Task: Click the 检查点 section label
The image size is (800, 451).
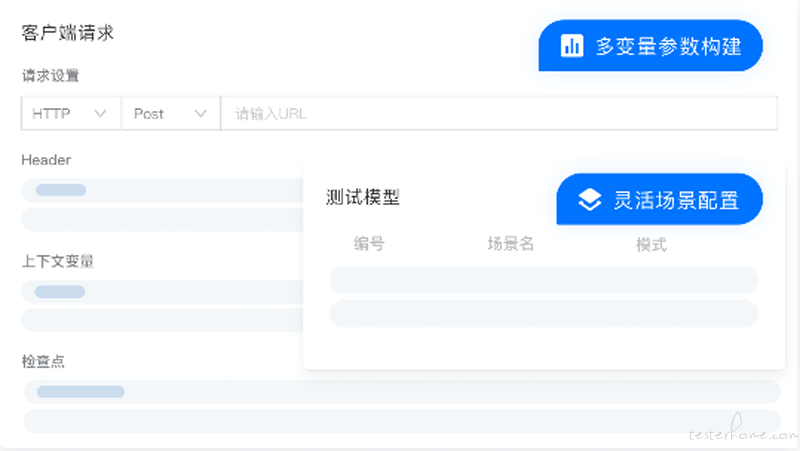Action: pyautogui.click(x=43, y=361)
